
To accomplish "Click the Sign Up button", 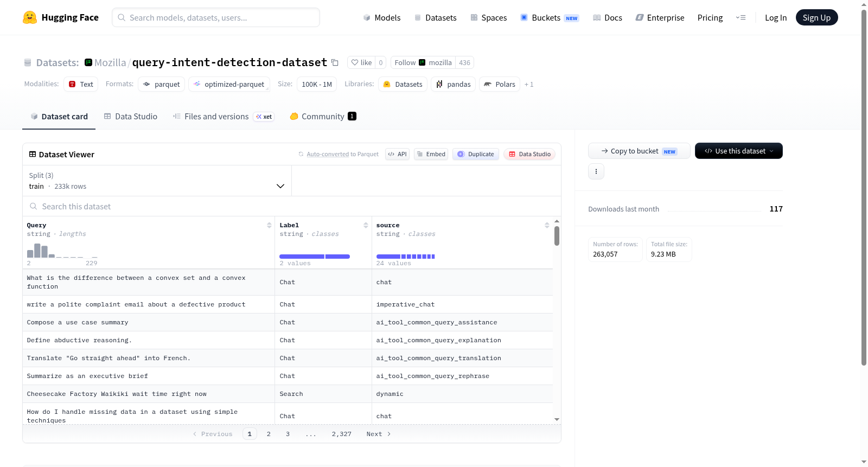I will [816, 17].
